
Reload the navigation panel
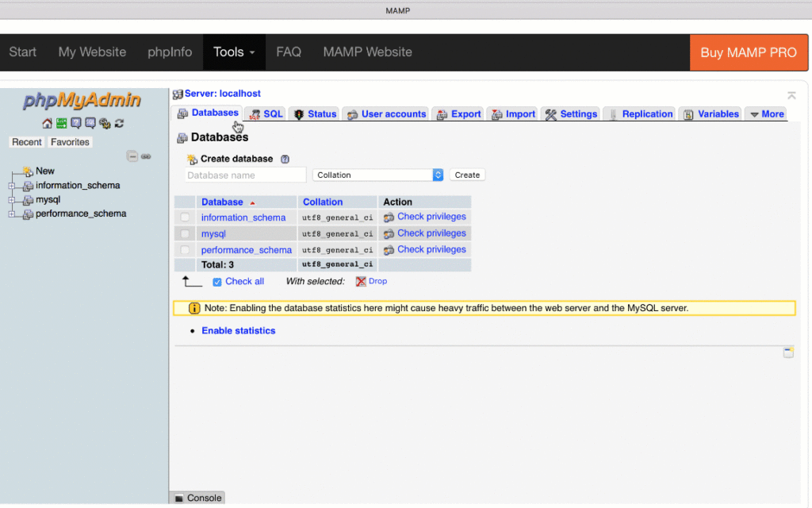[119, 123]
